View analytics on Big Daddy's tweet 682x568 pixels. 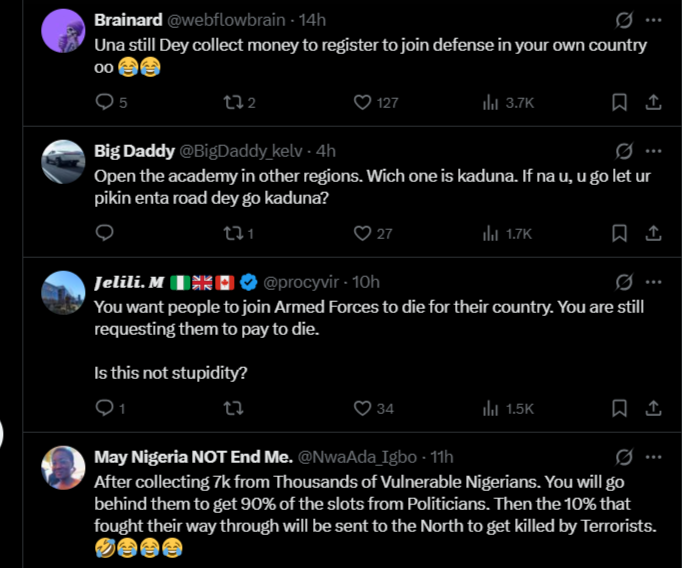491,233
